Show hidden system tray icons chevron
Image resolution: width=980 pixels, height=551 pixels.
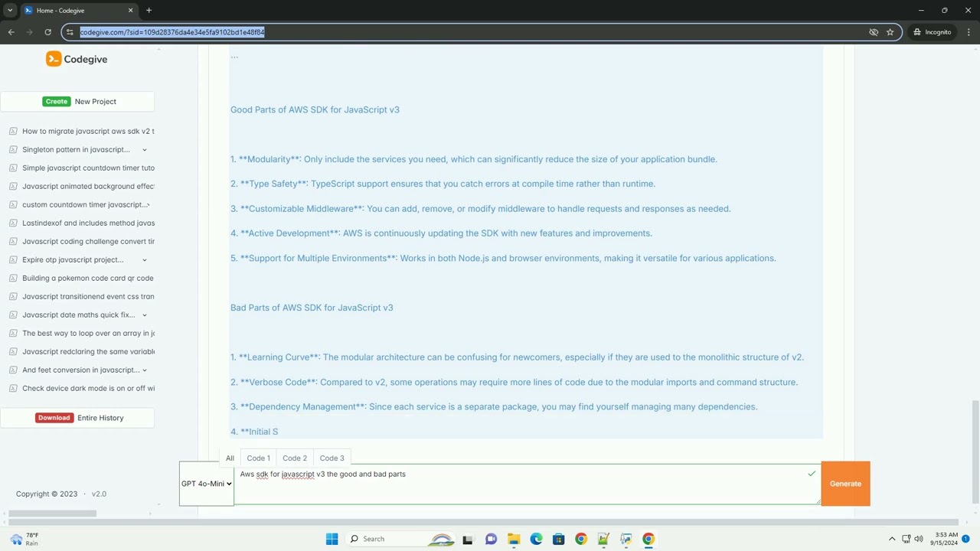click(891, 539)
